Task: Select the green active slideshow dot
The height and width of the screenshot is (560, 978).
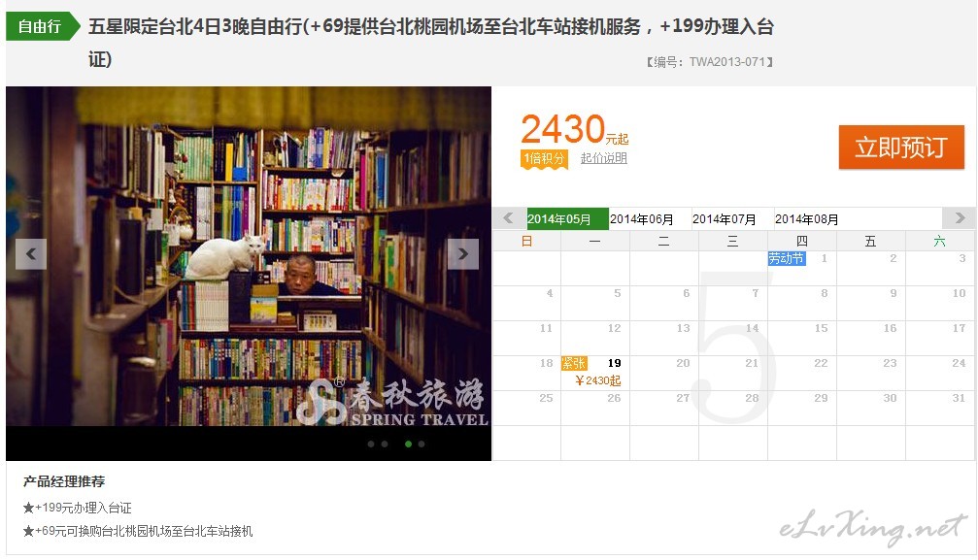Action: [408, 444]
